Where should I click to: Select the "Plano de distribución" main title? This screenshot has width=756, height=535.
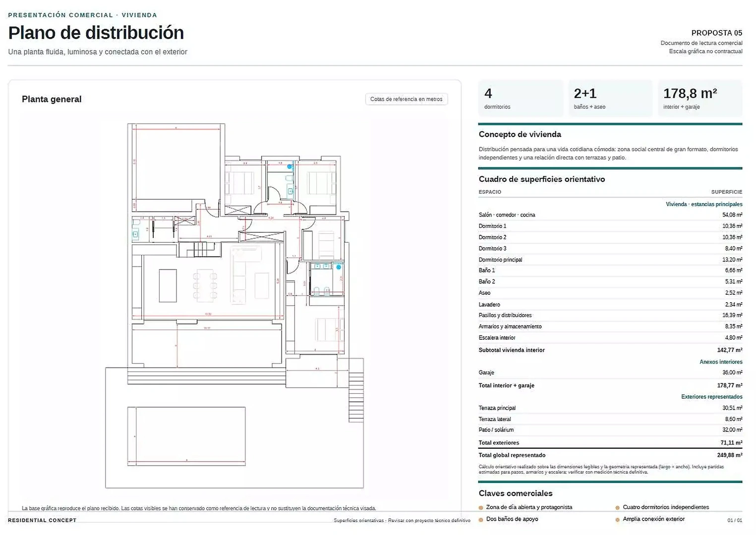click(x=96, y=33)
